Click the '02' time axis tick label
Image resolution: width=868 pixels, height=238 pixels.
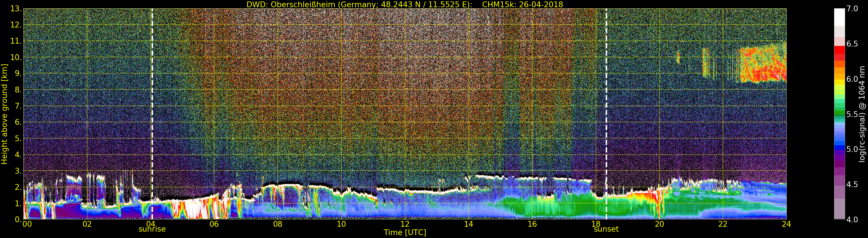click(87, 224)
